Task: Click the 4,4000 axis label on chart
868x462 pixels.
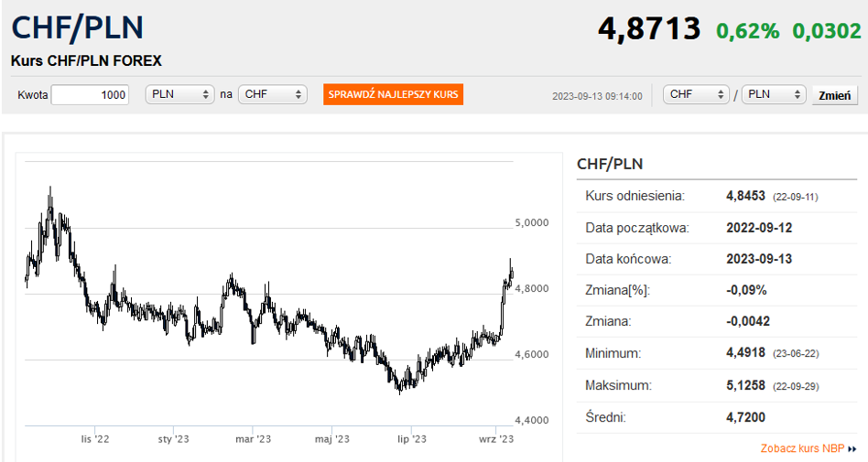Action: point(531,420)
